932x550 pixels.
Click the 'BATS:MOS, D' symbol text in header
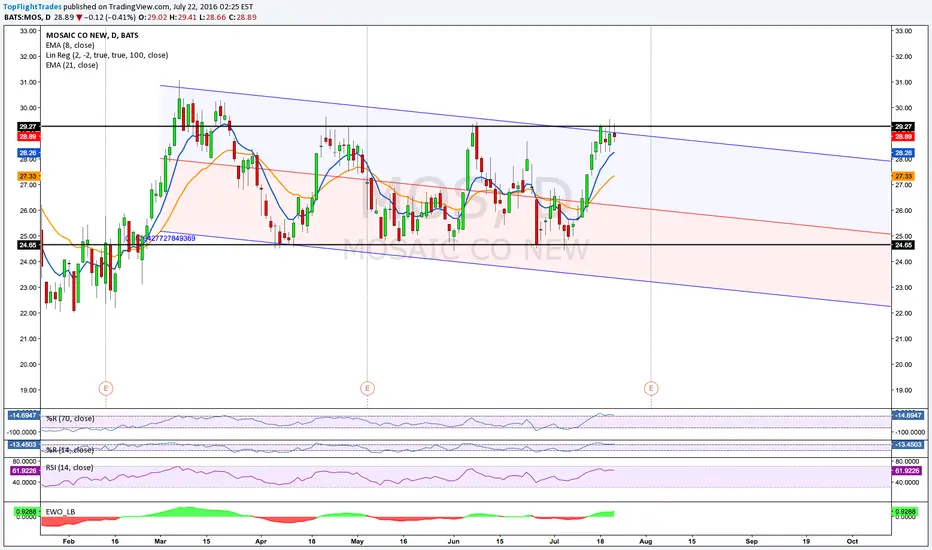27,17
